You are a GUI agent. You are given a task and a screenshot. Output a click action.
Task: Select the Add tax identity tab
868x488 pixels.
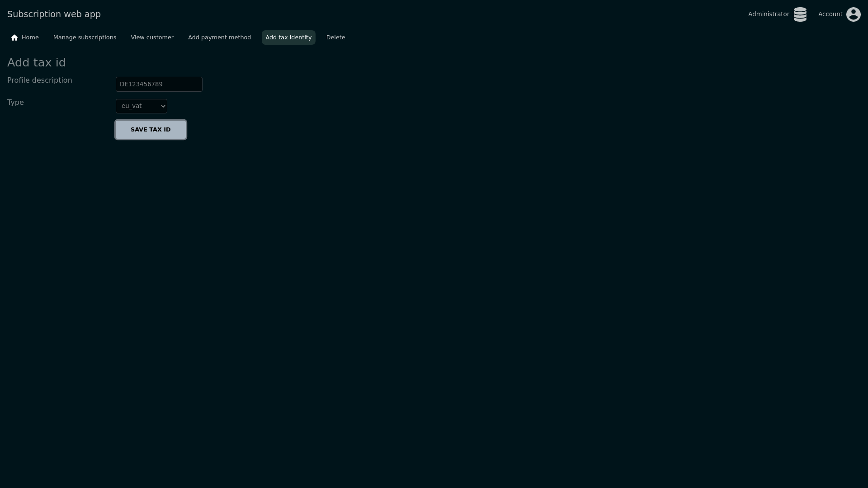click(x=288, y=38)
